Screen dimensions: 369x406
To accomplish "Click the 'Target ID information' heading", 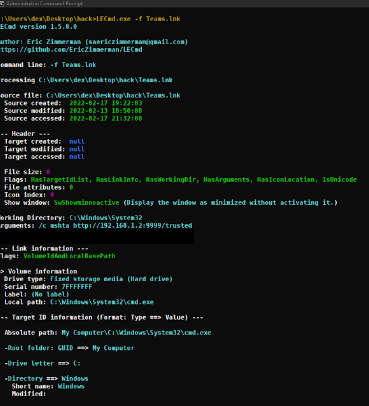I will (x=102, y=318).
